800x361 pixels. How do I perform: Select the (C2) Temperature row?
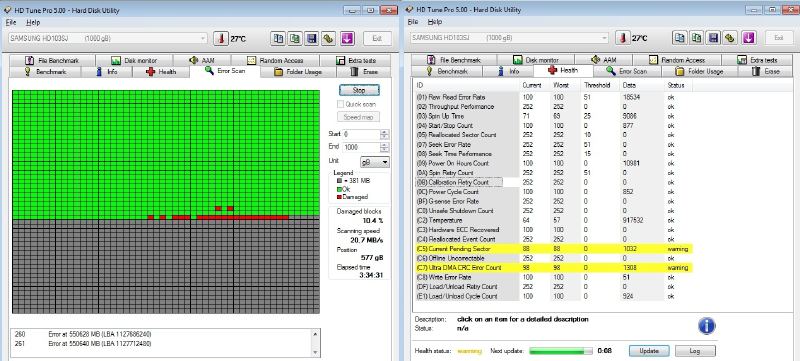pos(554,220)
